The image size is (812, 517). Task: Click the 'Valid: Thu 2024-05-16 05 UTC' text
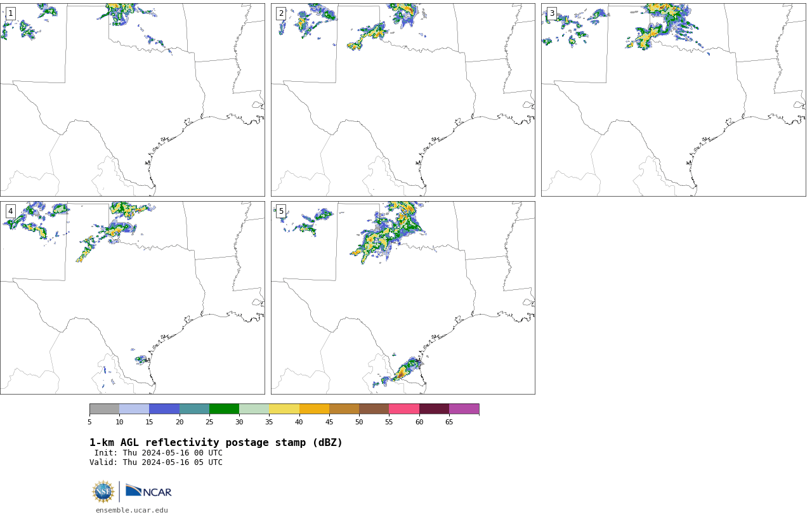pyautogui.click(x=156, y=462)
